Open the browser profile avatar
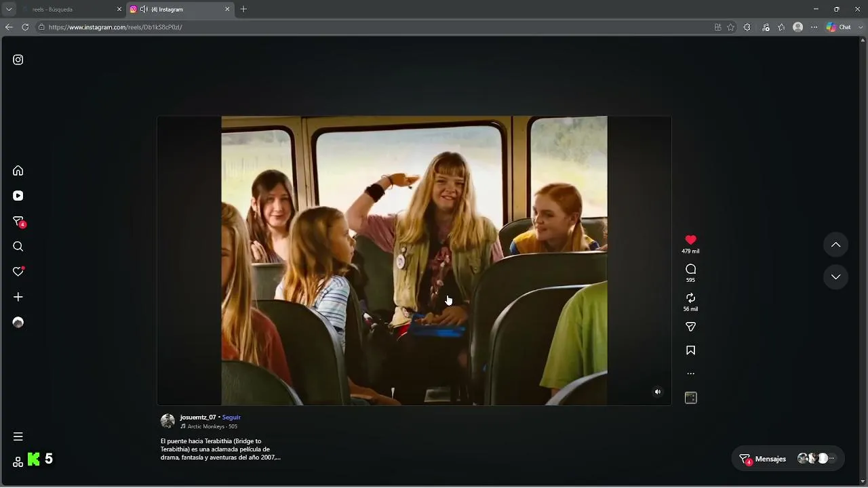 (x=797, y=27)
